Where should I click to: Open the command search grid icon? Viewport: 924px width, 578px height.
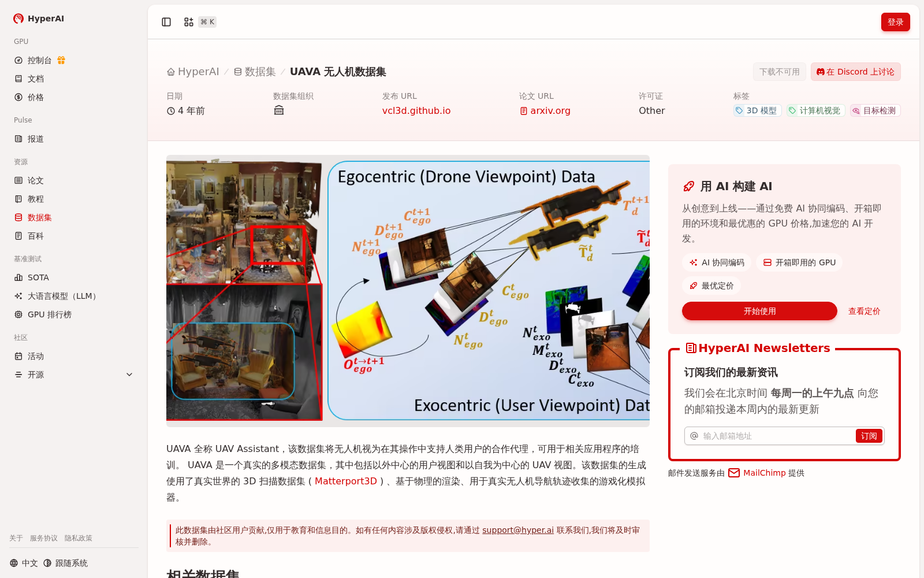click(189, 22)
